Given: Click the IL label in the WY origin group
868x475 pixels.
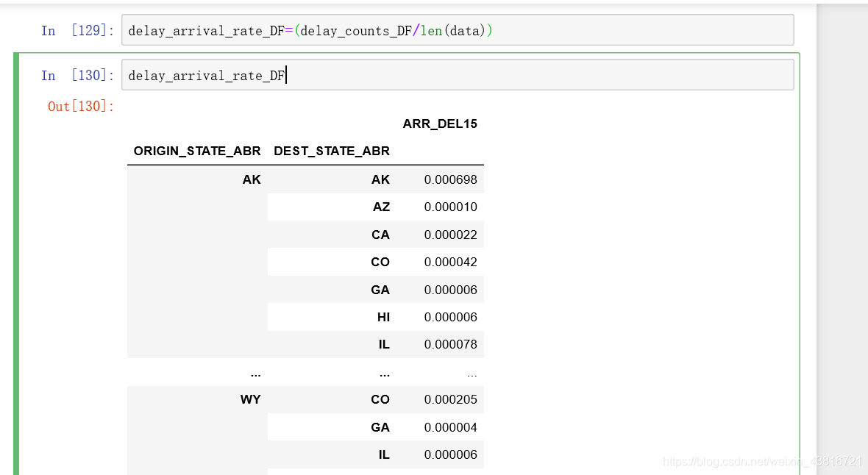Looking at the screenshot, I should click(x=384, y=454).
